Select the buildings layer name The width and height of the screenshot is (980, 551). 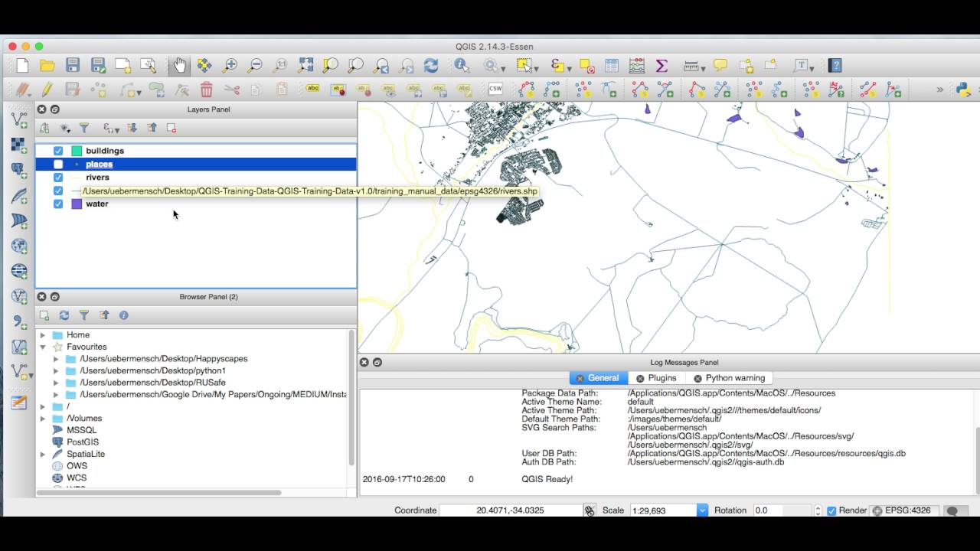click(x=105, y=151)
